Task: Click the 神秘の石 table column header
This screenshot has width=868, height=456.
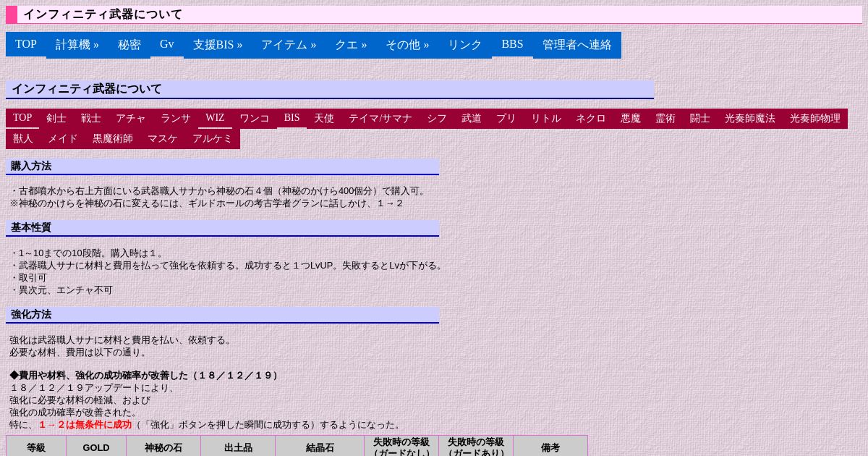Action: 163,447
